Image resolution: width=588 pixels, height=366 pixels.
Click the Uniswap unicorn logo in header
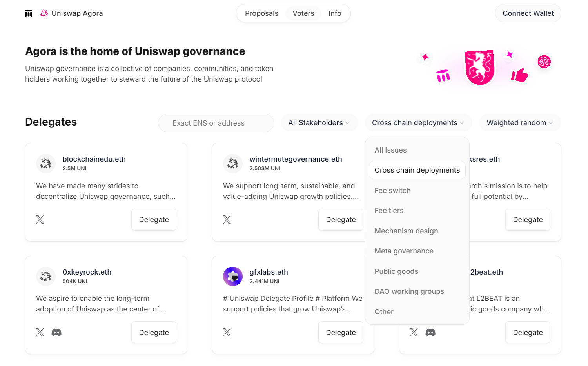44,13
